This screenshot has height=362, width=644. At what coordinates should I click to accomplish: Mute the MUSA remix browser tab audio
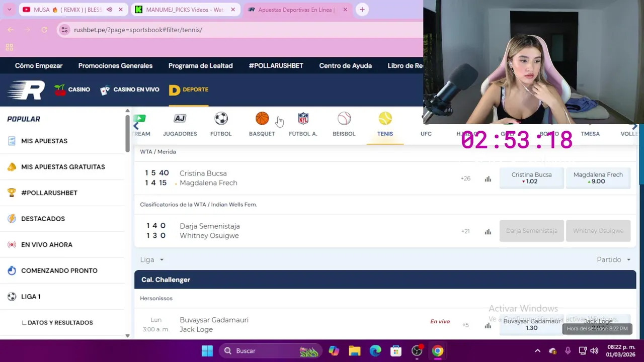tap(109, 10)
